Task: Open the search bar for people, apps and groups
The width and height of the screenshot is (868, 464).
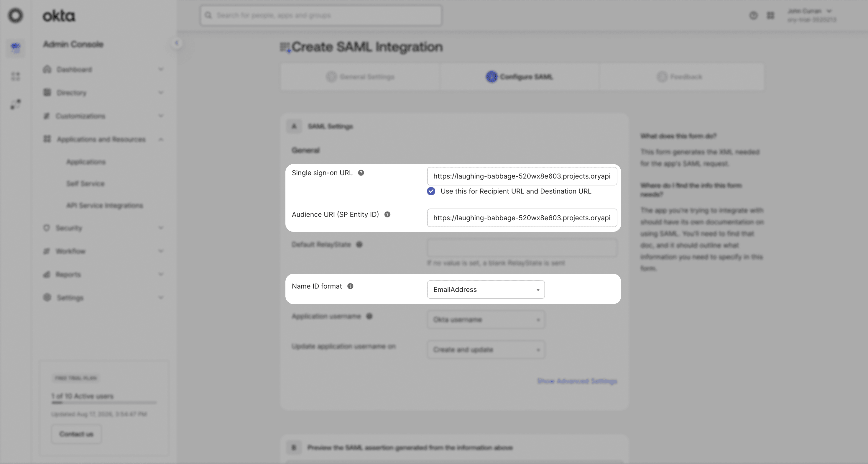Action: [321, 16]
